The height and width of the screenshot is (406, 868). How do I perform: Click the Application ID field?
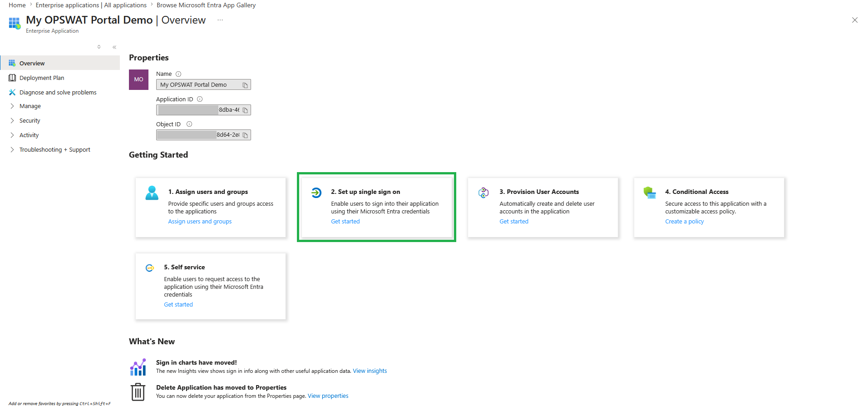[203, 110]
